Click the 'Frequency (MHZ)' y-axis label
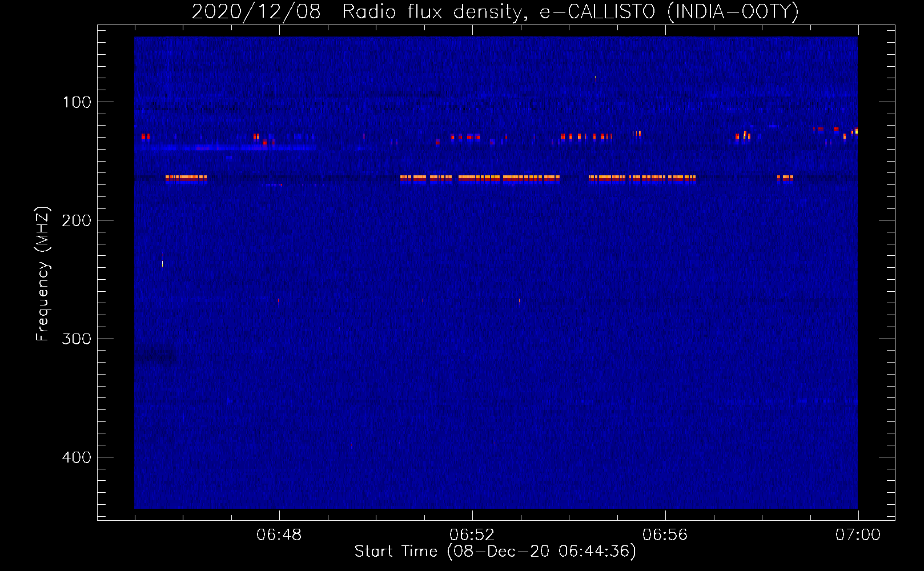This screenshot has height=571, width=924. pos(43,274)
